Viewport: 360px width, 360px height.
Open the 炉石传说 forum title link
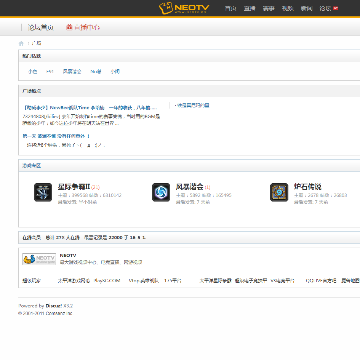point(307,187)
